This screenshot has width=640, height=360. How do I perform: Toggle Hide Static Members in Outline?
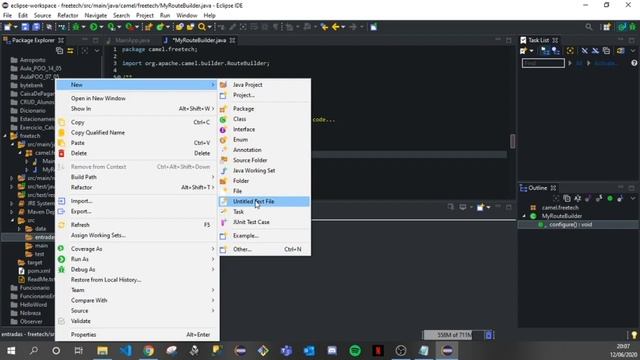pos(599,198)
